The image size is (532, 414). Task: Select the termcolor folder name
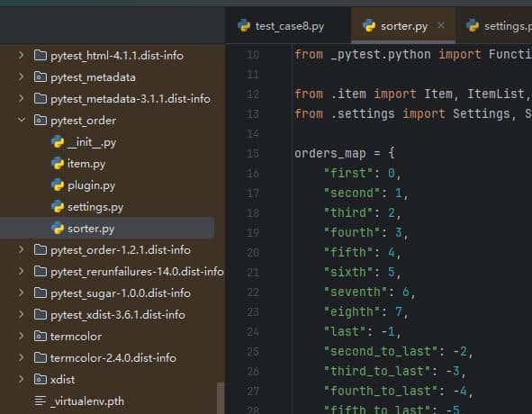(76, 337)
